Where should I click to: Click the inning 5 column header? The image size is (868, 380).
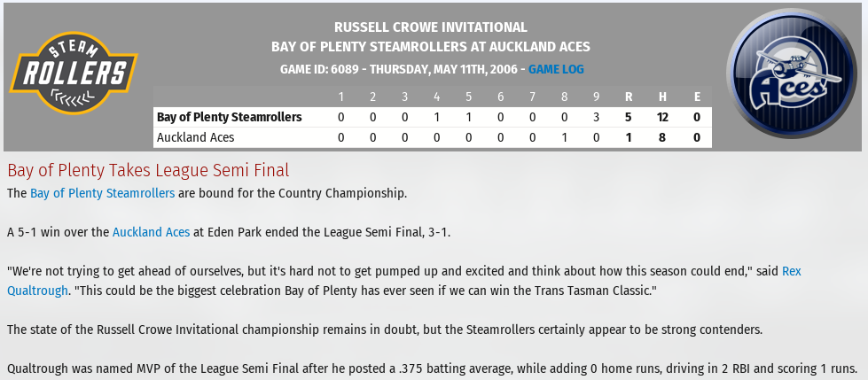pos(468,97)
